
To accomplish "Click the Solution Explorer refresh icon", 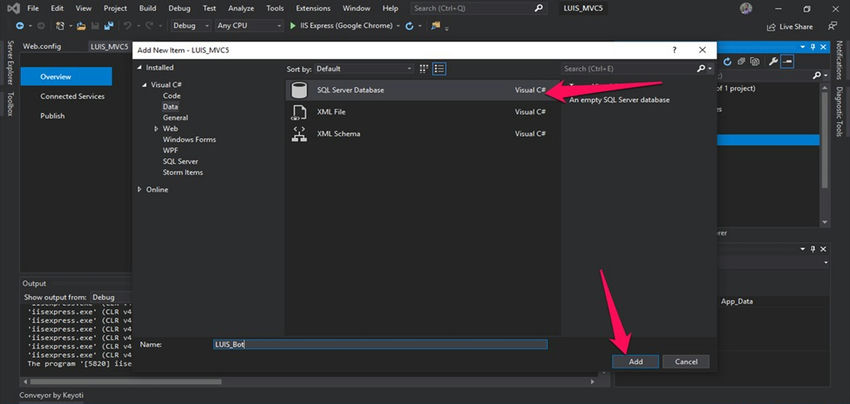I will coord(727,62).
